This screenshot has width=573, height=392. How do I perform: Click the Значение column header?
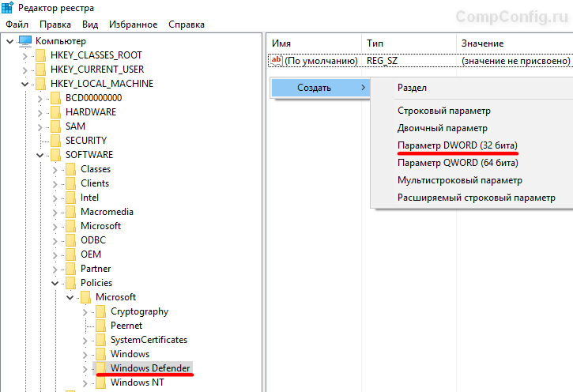[x=482, y=43]
